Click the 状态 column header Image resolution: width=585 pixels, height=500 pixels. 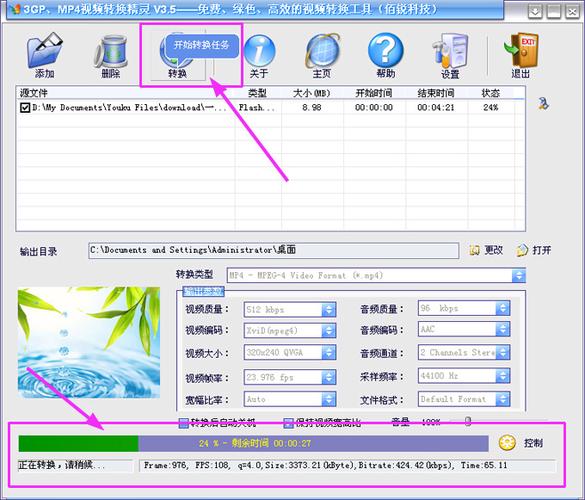click(491, 93)
